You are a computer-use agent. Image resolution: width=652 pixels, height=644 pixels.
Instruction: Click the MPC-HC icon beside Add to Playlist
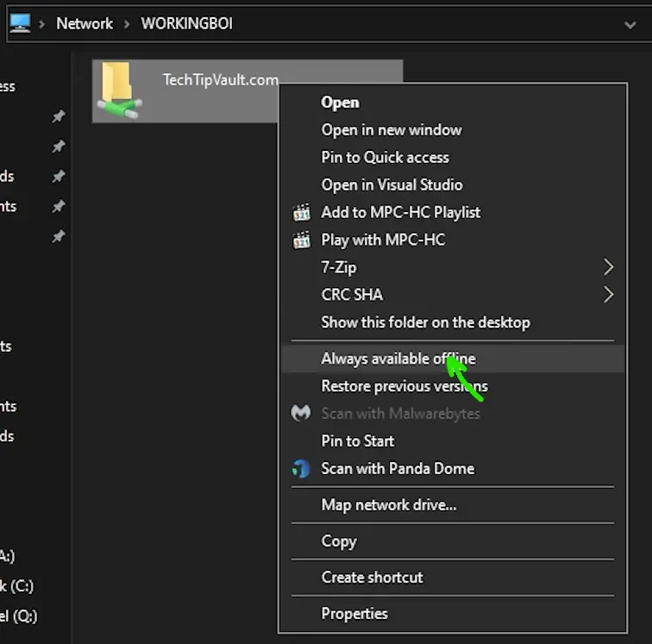point(302,212)
